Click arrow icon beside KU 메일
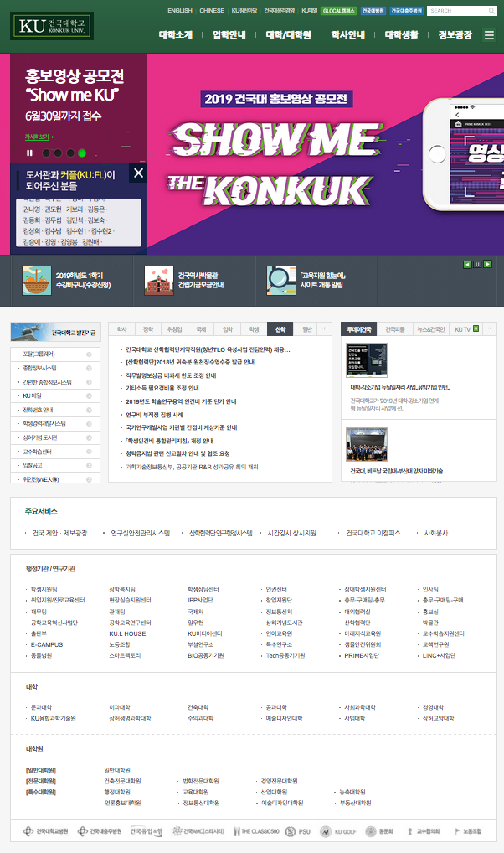504x853 pixels. click(x=90, y=396)
